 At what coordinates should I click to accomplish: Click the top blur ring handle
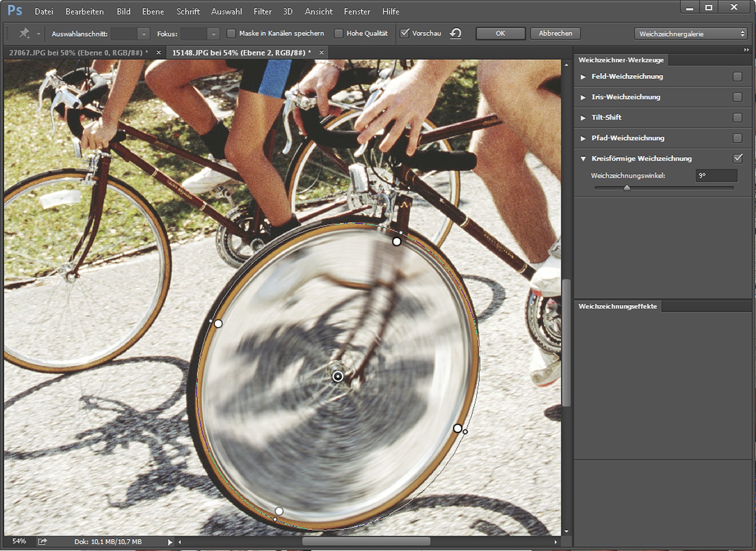click(x=397, y=241)
